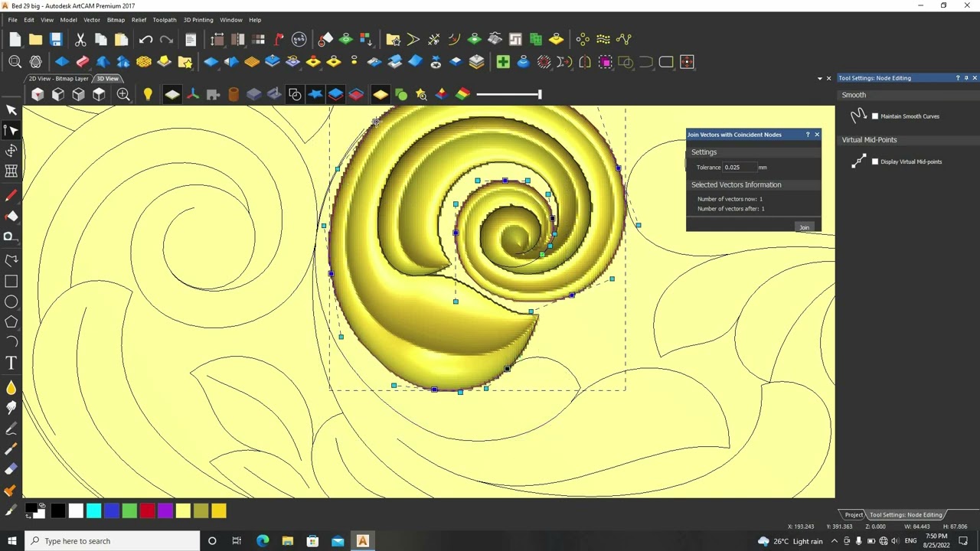Toggle the yellow diamond relief layer button

pyautogui.click(x=381, y=94)
